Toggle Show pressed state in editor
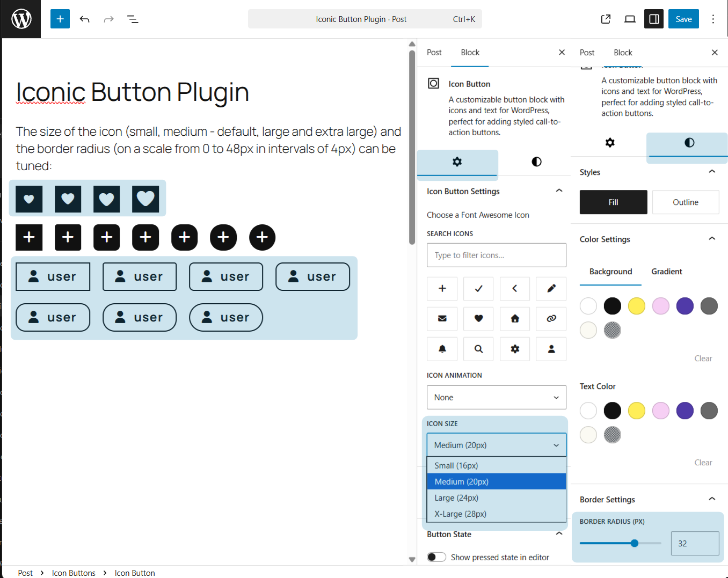The image size is (728, 578). click(436, 557)
